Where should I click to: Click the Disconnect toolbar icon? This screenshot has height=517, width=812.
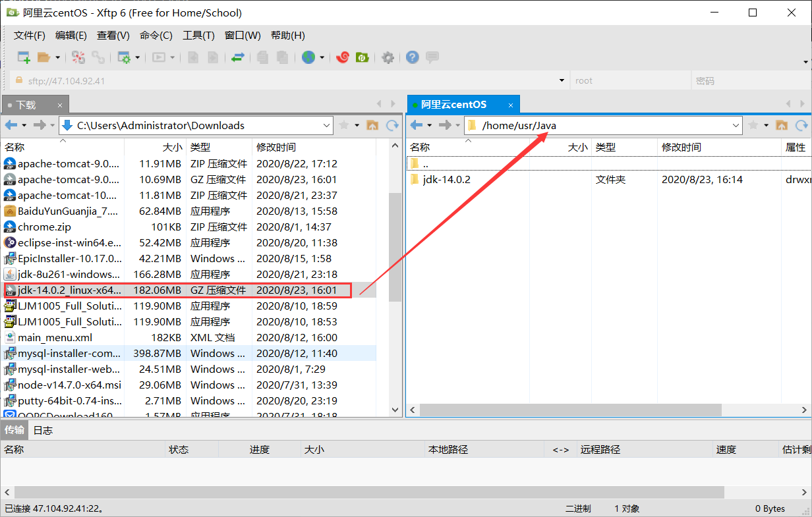78,57
